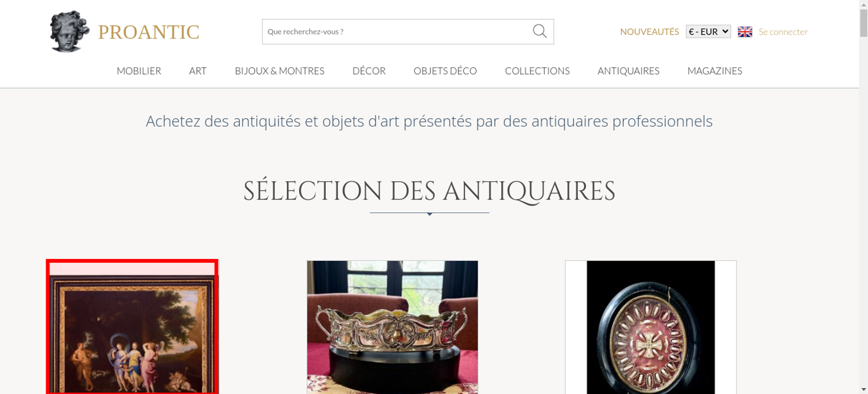The image size is (868, 394).
Task: Click the PROANTIC brand name text
Action: [148, 32]
